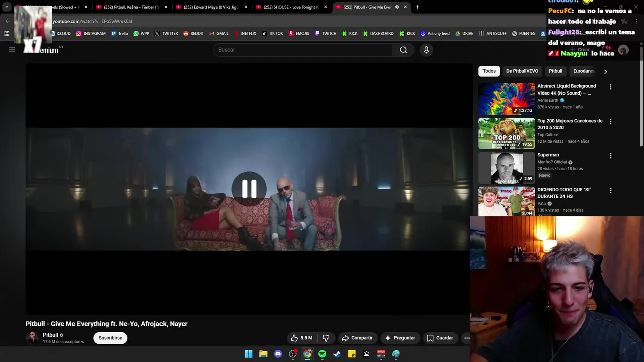This screenshot has height=362, width=644.
Task: Open the YouTube hamburger guide menu
Action: 12,50
